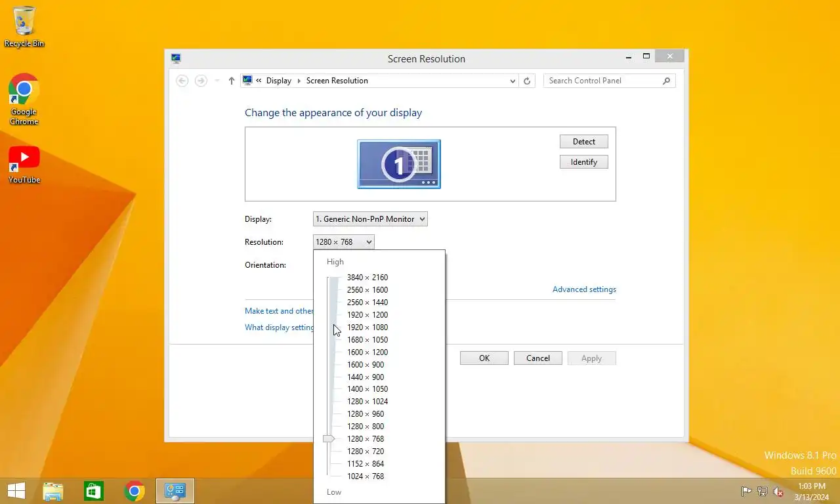Click the Display breadcrumb in address bar

pos(278,81)
